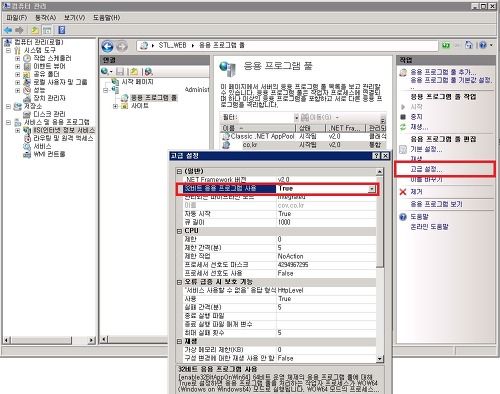The height and width of the screenshot is (394, 500).
Task: Click the 디스크 관리 drive icon
Action: (x=27, y=114)
